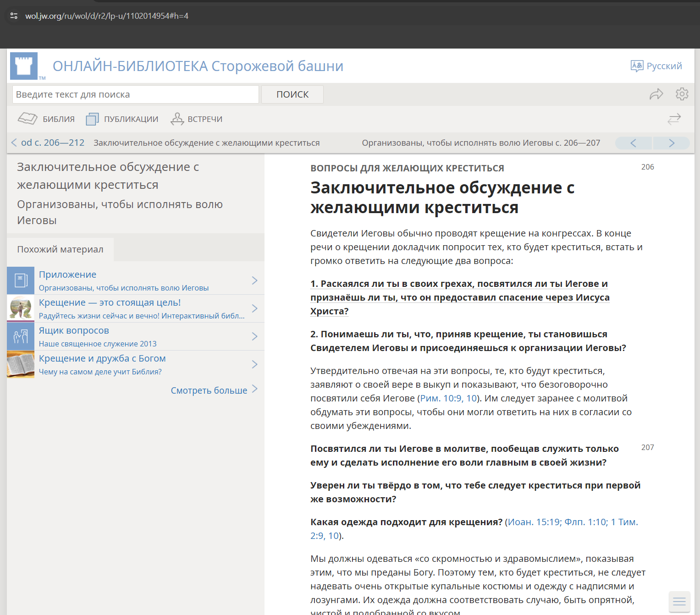Open the ВСТРЕЧИ menu
Image resolution: width=700 pixels, height=615 pixels.
[x=197, y=119]
